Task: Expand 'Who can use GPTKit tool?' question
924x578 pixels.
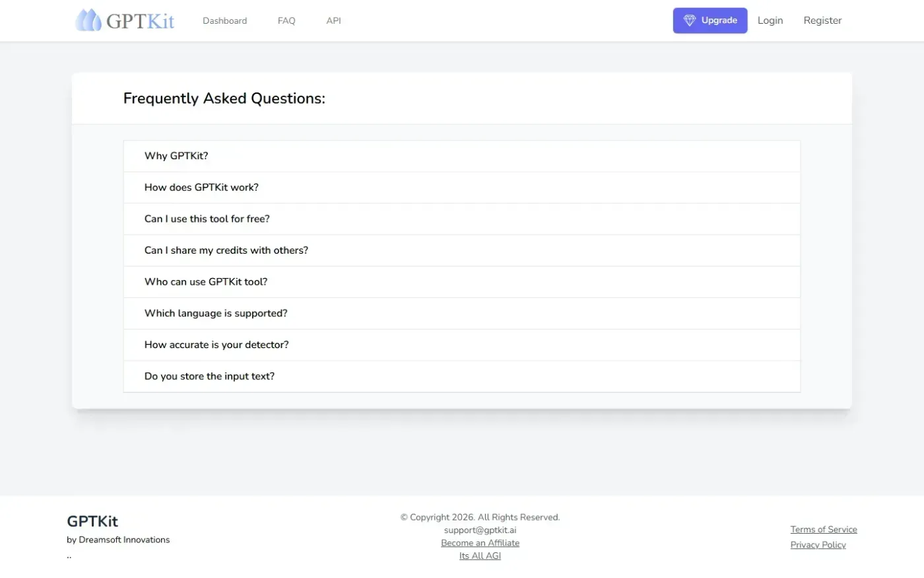Action: 461,282
